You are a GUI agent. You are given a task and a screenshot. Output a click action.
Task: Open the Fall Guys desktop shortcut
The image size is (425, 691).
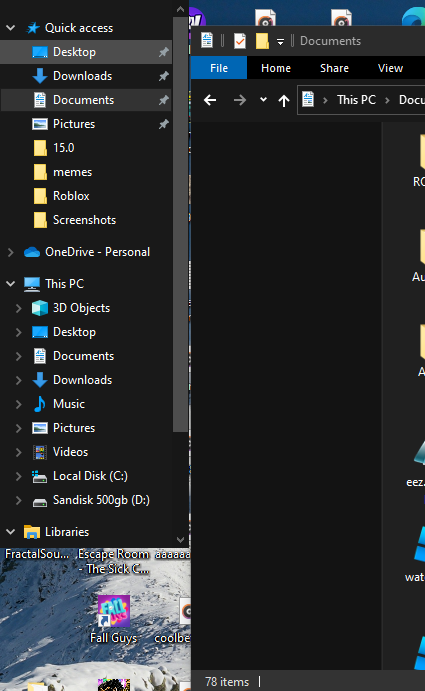(x=114, y=619)
